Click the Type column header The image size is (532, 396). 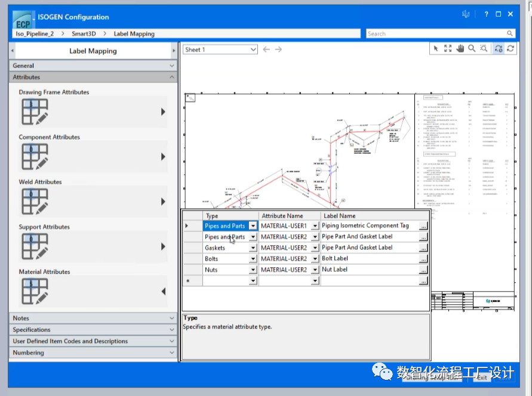pos(230,216)
